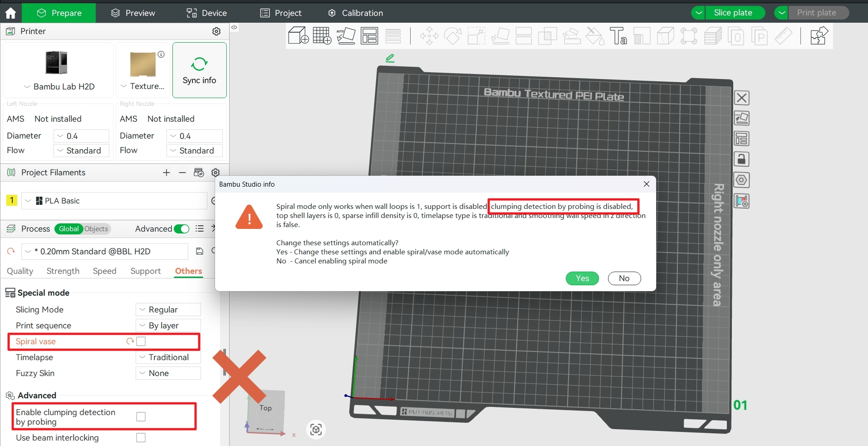Add a filament with plus icon

(167, 173)
